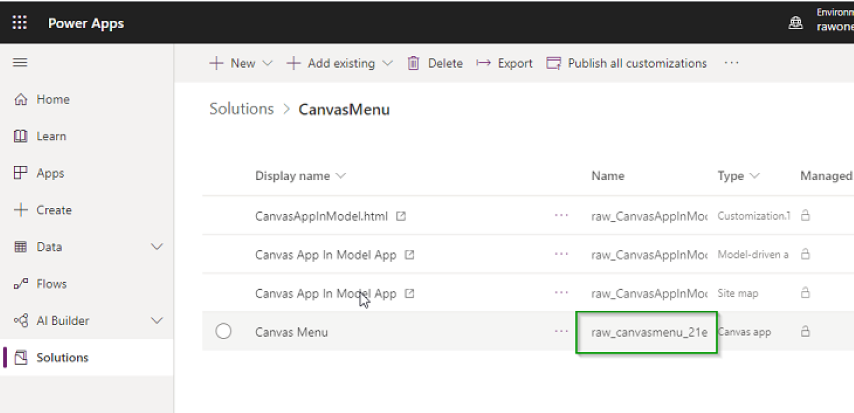This screenshot has width=854, height=413.
Task: Click lock icon in Site map row
Action: point(805,293)
